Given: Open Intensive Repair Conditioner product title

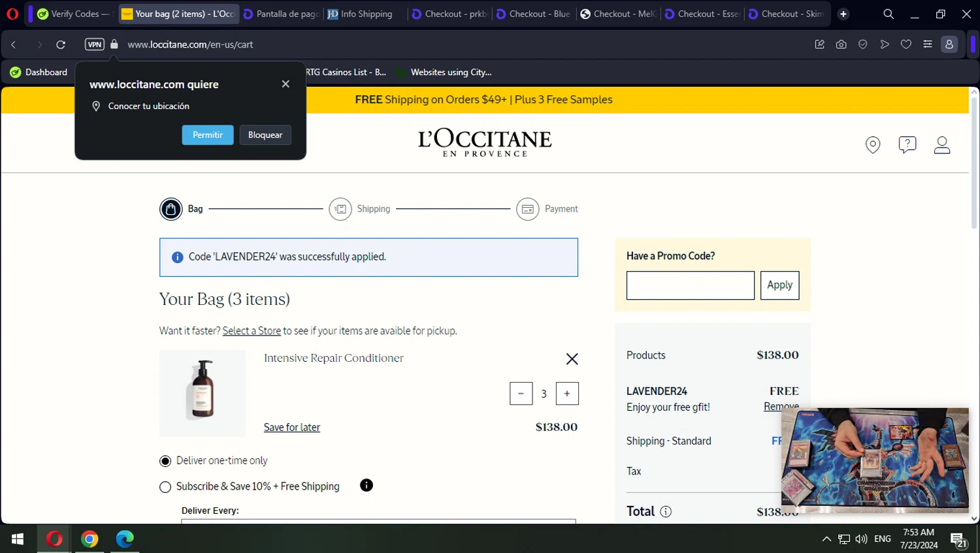Looking at the screenshot, I should [x=334, y=358].
